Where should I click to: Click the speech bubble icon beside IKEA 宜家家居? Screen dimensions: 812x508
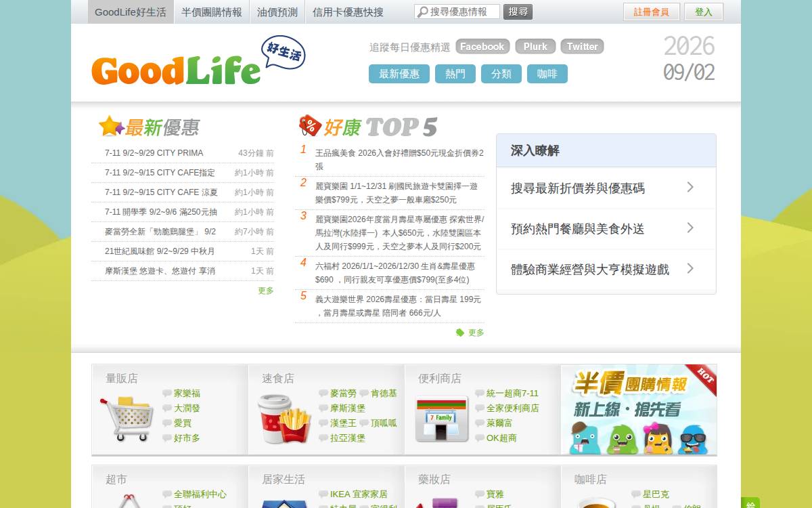click(x=323, y=494)
